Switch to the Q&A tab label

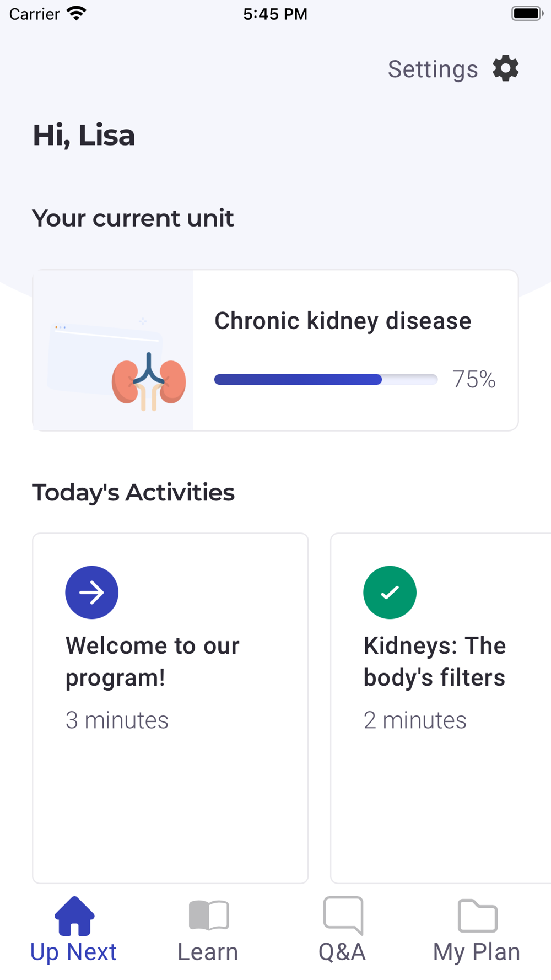coord(342,952)
